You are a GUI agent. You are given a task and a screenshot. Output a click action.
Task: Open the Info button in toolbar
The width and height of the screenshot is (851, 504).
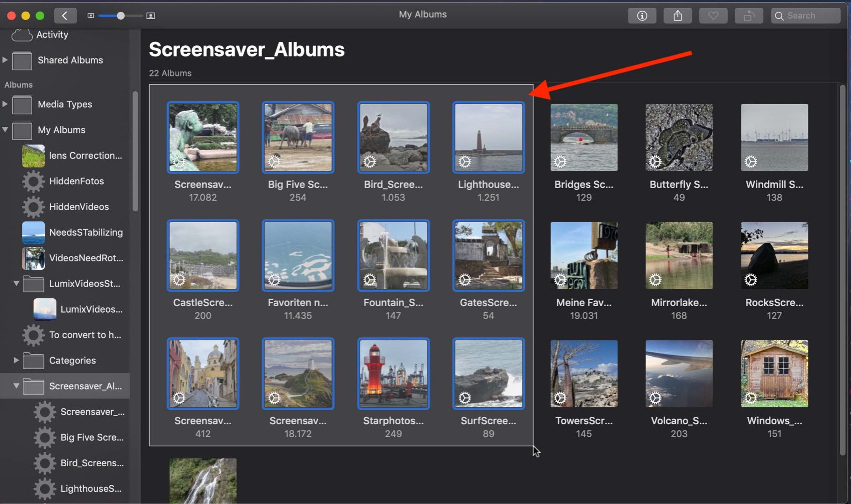click(x=642, y=16)
